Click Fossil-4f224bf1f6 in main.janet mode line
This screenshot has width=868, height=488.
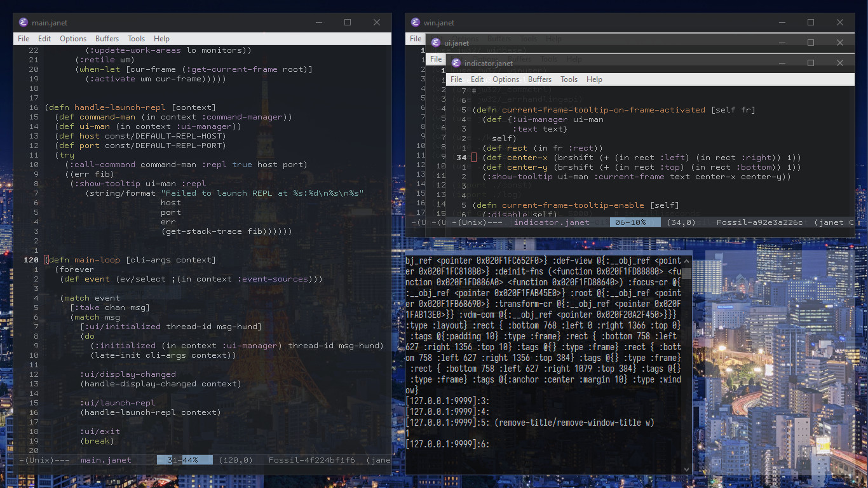point(312,460)
